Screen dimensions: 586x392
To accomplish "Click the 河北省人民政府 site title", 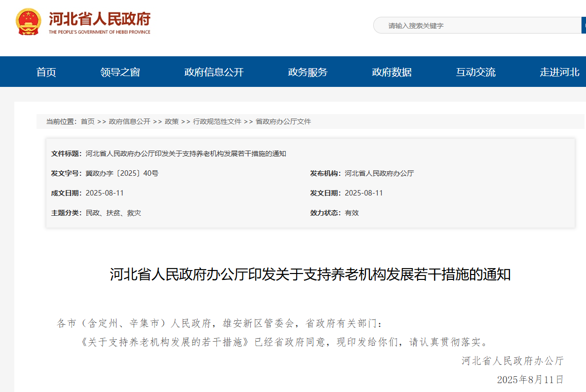I will click(99, 20).
